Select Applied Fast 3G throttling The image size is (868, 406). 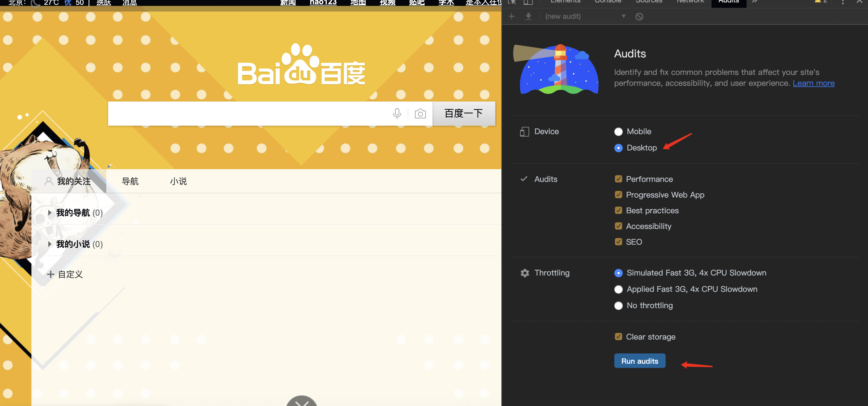[618, 289]
